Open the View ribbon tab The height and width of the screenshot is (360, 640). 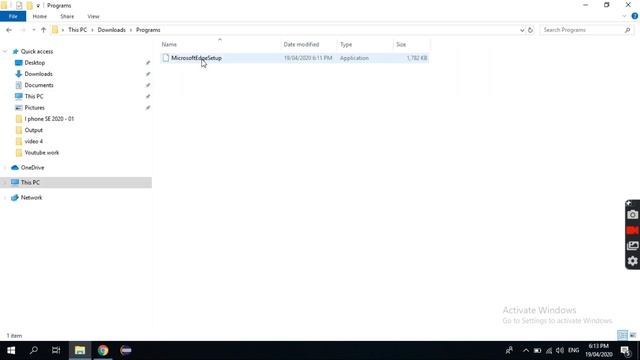click(x=93, y=16)
